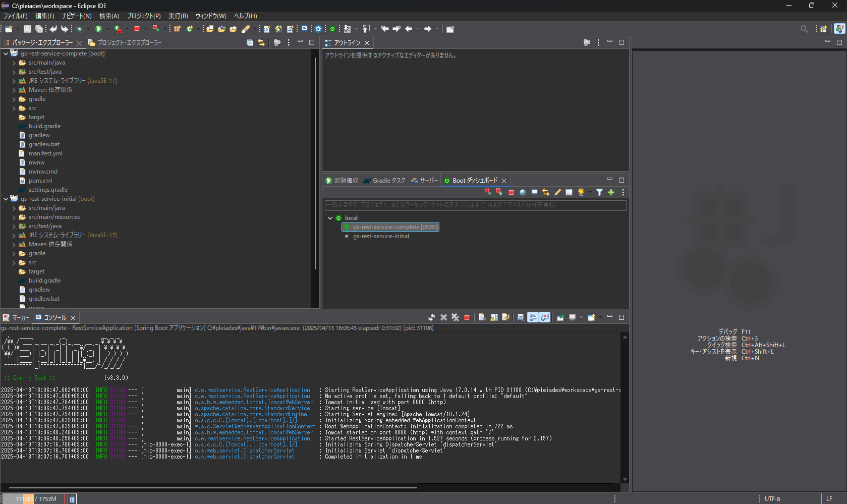Click the console vertical scrollbar
Screen dimensions: 847x504
coord(625,408)
